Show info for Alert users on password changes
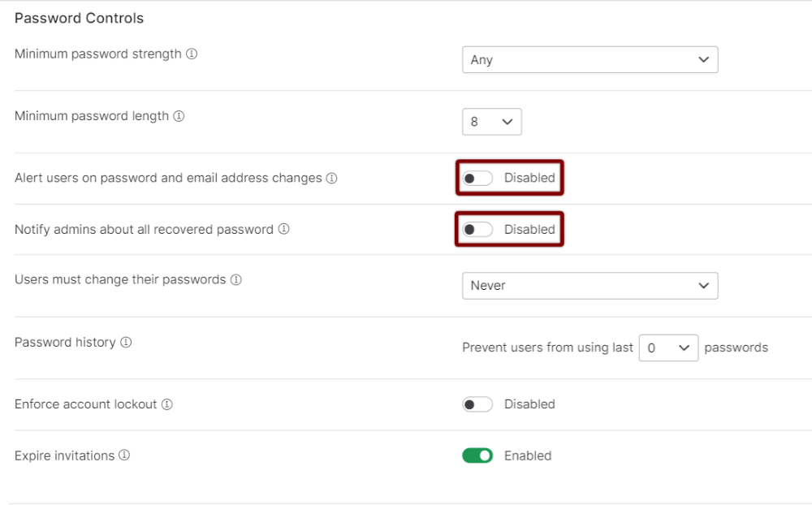 [x=332, y=178]
